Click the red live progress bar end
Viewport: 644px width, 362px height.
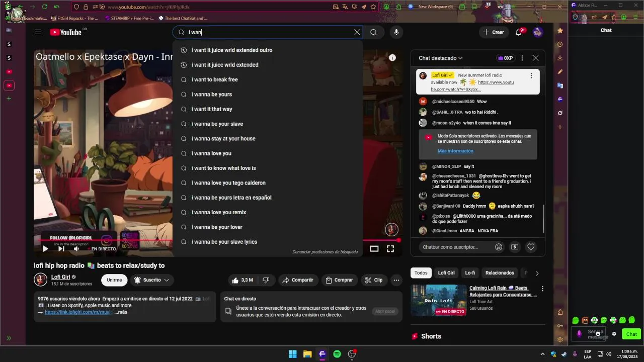398,240
